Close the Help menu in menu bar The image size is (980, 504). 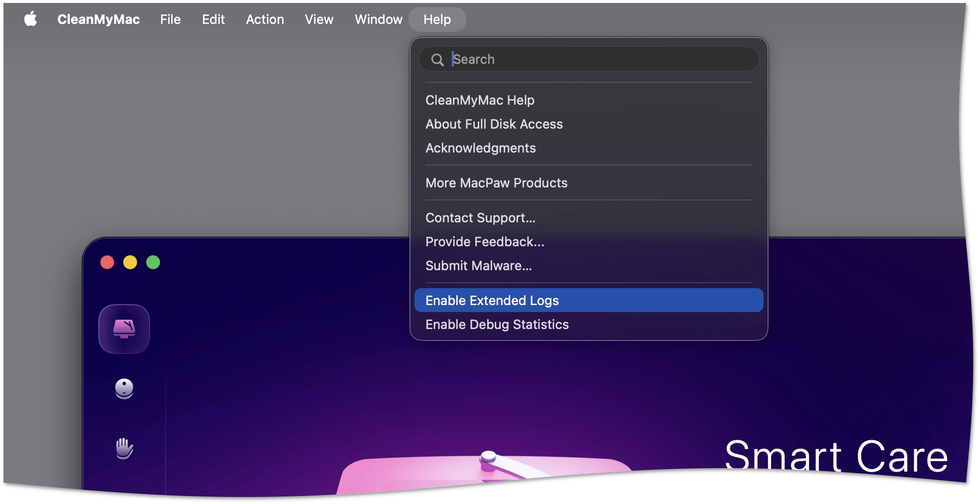[x=437, y=19]
